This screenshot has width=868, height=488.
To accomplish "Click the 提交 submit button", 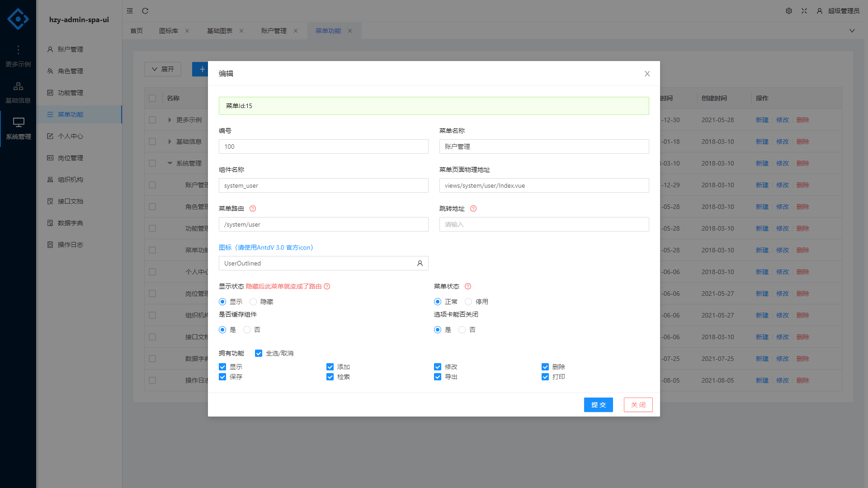I will coord(598,405).
